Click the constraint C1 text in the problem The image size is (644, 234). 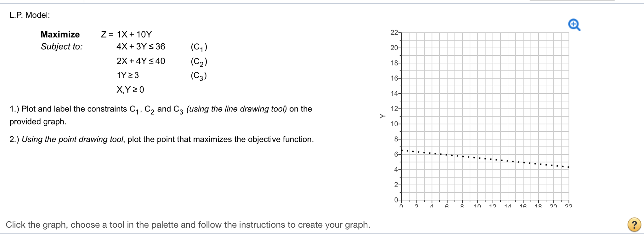click(x=198, y=47)
